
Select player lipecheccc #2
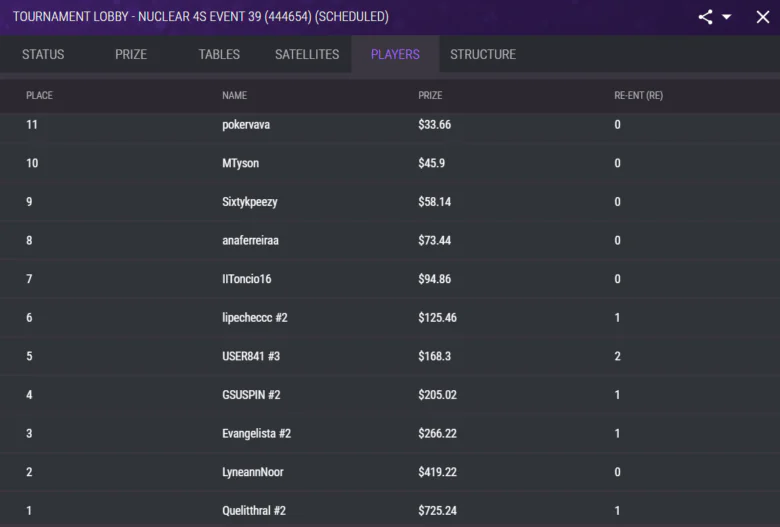pyautogui.click(x=255, y=317)
